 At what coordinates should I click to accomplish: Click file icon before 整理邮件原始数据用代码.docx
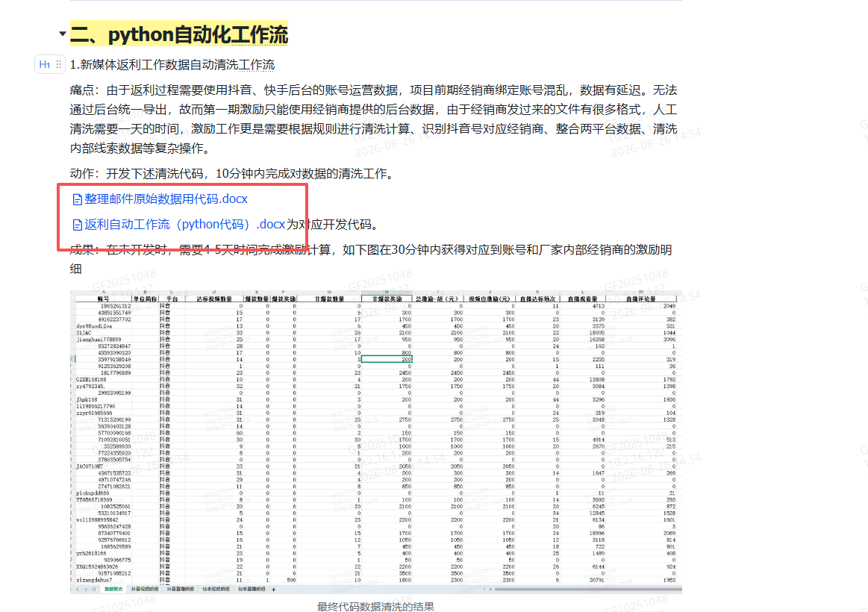78,199
